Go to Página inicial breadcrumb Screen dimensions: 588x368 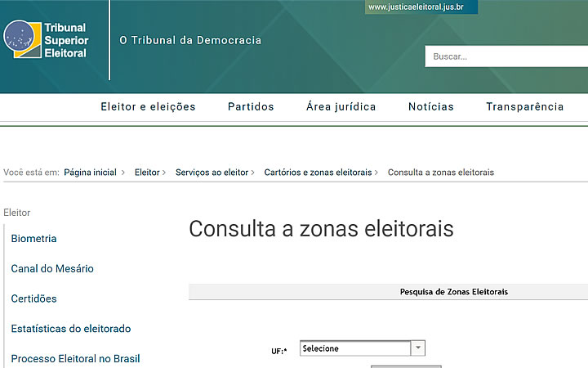pos(90,173)
